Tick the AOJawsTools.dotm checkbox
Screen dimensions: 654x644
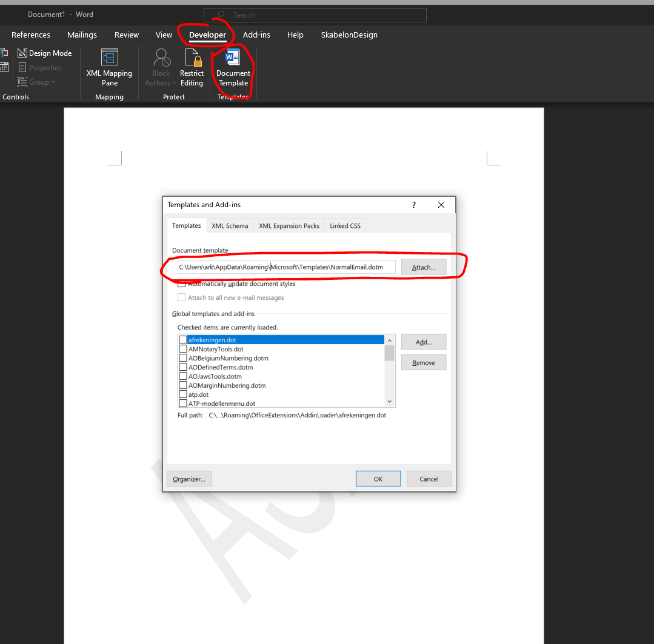coord(182,376)
